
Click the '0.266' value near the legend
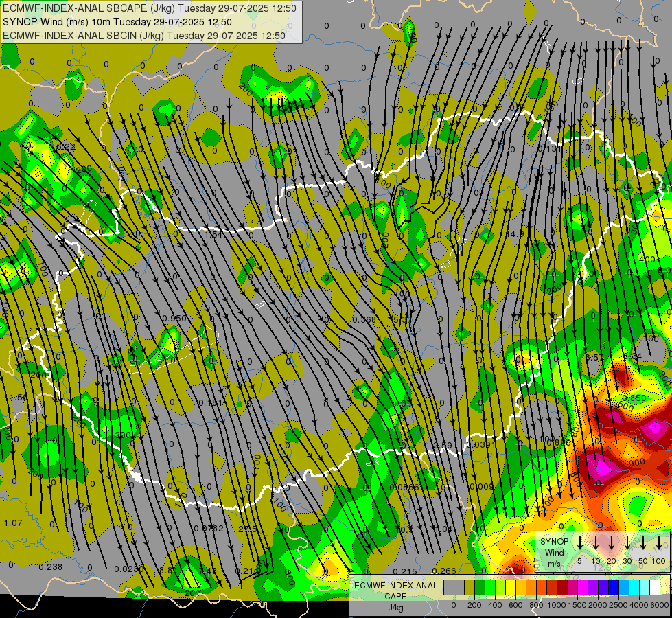(444, 571)
